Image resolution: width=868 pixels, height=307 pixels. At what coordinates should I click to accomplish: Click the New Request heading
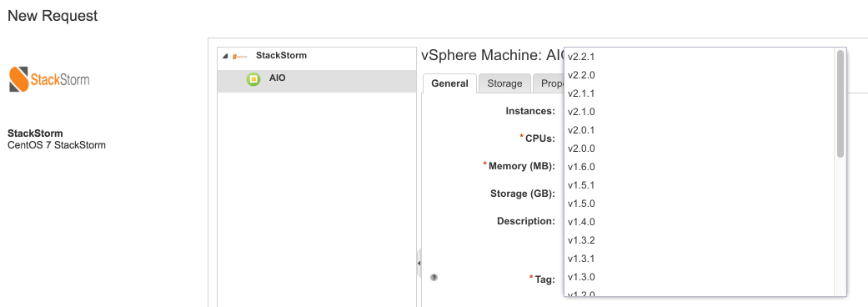53,16
